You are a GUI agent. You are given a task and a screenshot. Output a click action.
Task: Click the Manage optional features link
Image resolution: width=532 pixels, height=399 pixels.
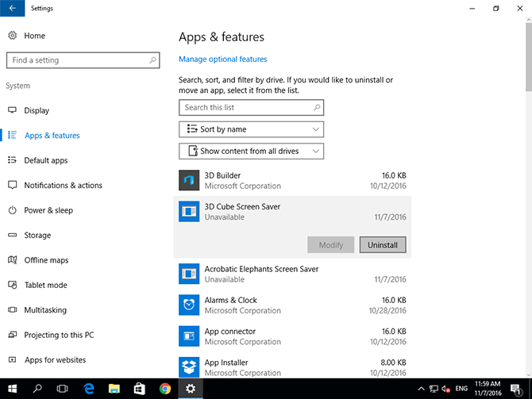click(x=223, y=59)
